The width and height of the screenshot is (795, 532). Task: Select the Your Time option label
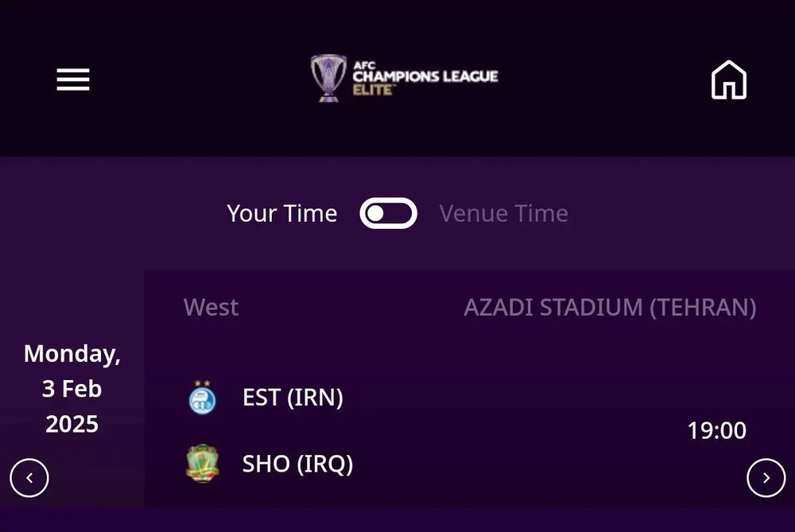(x=282, y=213)
